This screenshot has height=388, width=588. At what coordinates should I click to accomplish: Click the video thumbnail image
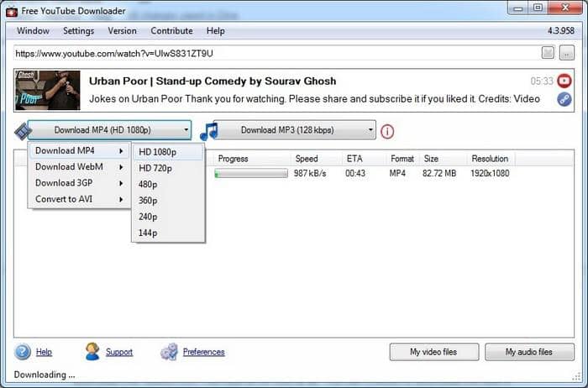(x=48, y=91)
